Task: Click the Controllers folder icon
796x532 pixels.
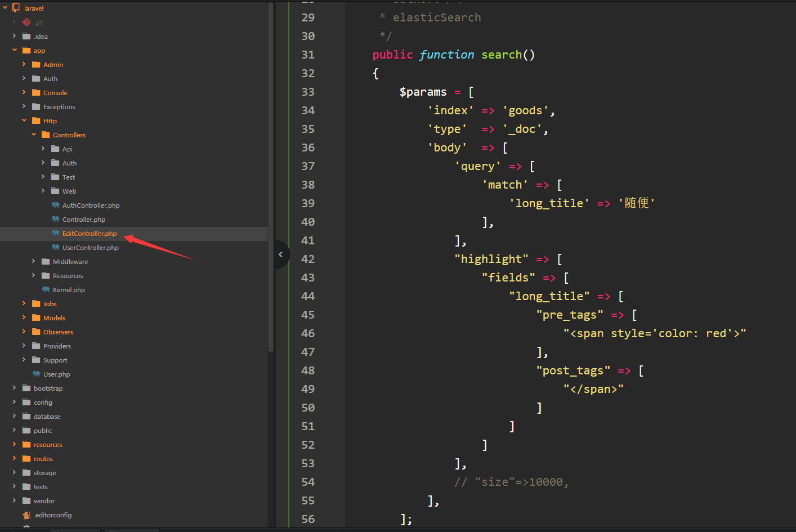Action: (x=46, y=135)
